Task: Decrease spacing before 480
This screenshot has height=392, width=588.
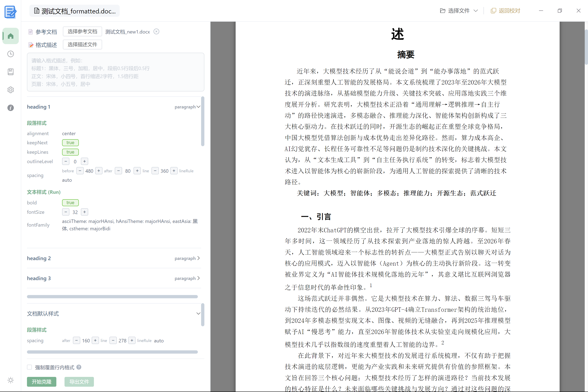Action: pyautogui.click(x=80, y=171)
